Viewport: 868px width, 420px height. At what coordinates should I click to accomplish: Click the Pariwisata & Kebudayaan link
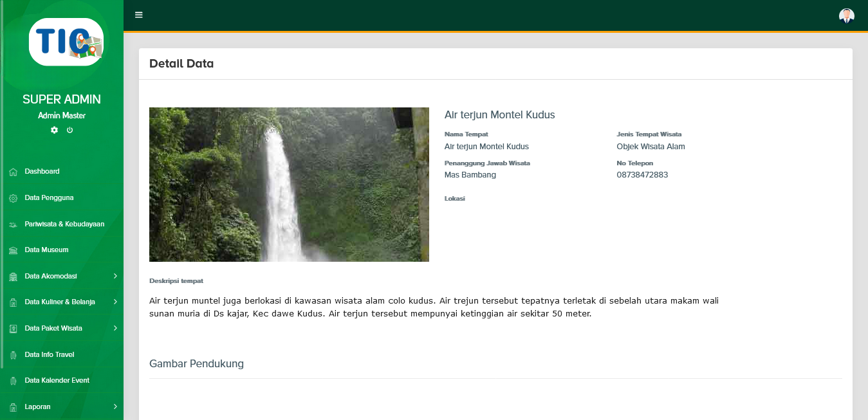click(64, 224)
